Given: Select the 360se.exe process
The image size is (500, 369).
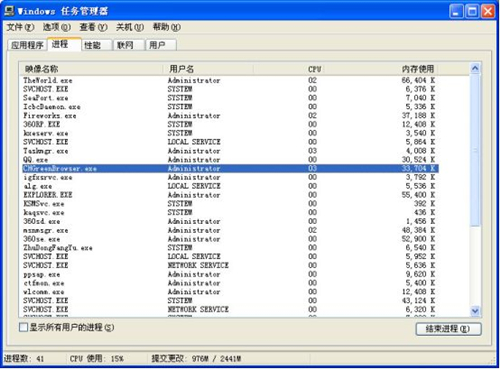Looking at the screenshot, I should [x=229, y=239].
